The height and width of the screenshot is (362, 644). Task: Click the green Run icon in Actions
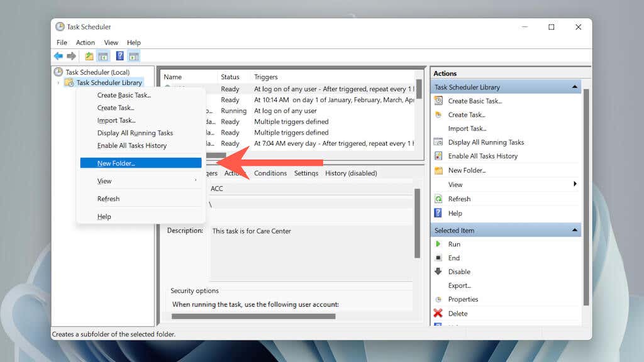[438, 244]
